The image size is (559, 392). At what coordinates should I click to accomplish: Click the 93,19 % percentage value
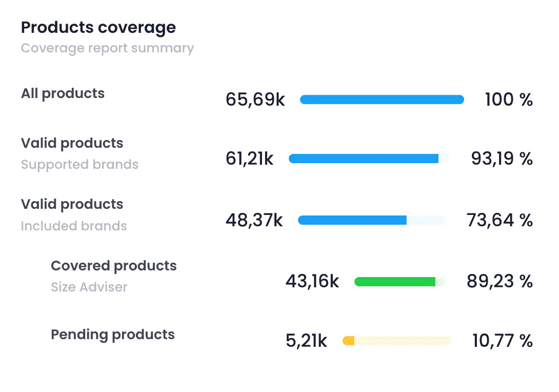[x=502, y=159]
